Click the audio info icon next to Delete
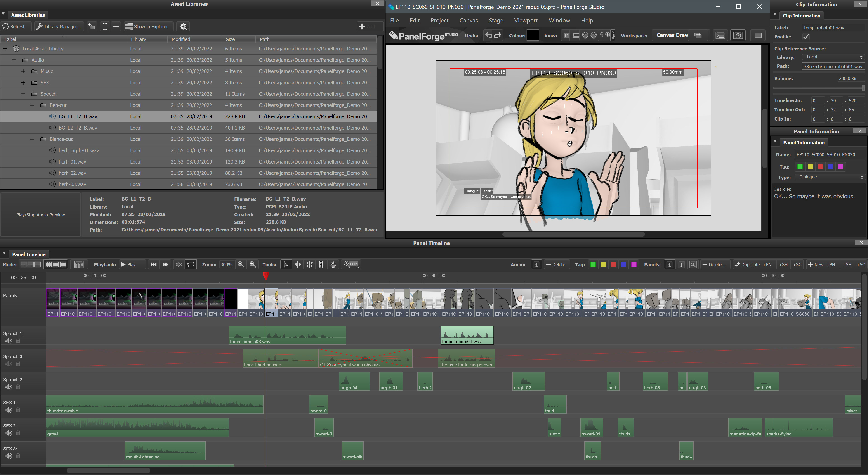This screenshot has height=475, width=868. 536,265
